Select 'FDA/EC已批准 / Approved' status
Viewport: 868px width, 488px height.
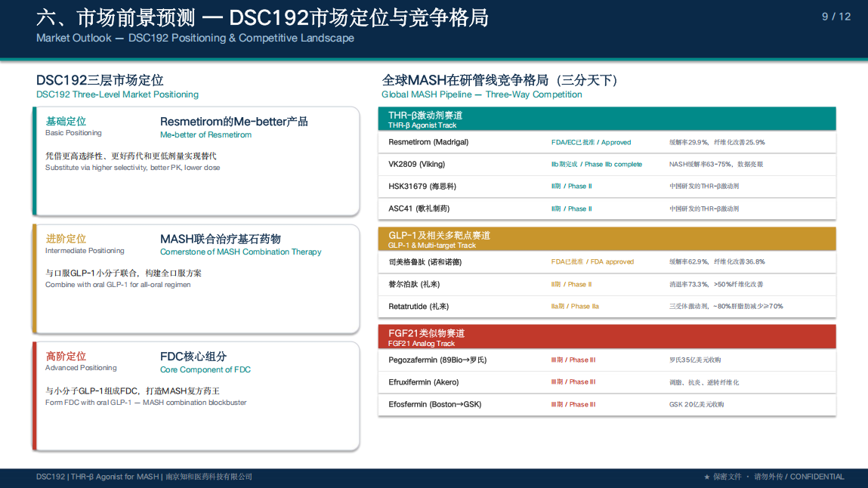[x=591, y=142]
